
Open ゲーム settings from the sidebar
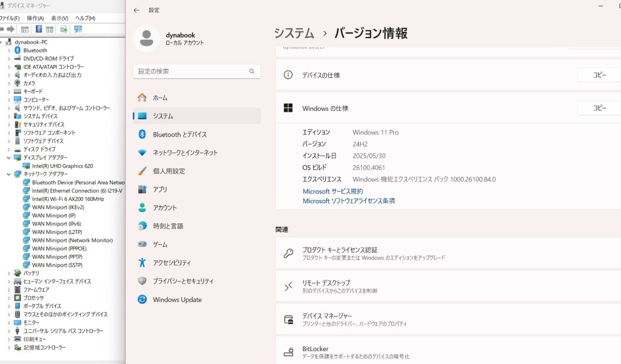[x=161, y=244]
